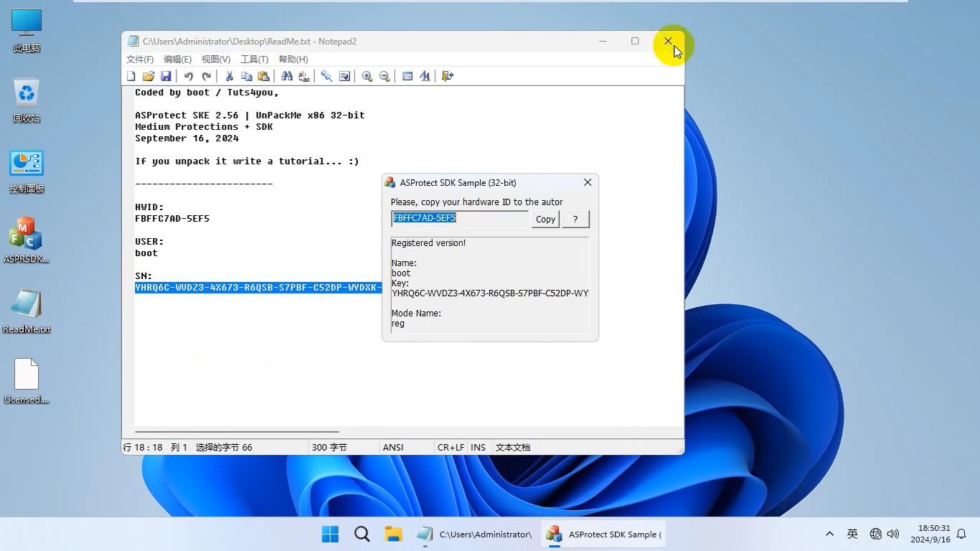Image resolution: width=980 pixels, height=551 pixels.
Task: Copy selection using the toolbar copy icon
Action: pos(247,76)
